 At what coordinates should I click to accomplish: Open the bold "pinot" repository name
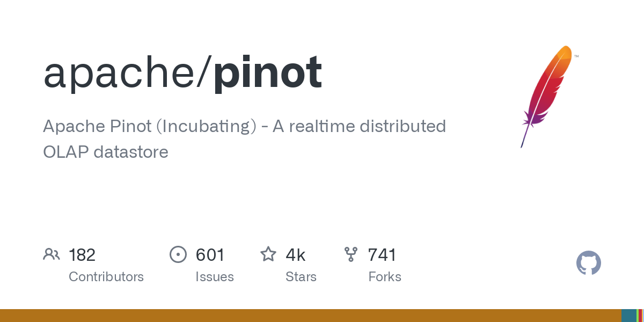267,72
